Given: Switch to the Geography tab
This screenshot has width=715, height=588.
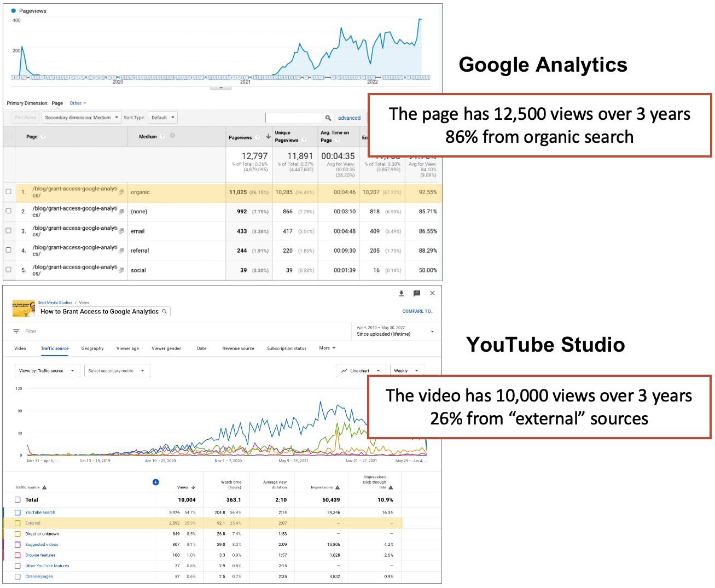Looking at the screenshot, I should point(92,348).
